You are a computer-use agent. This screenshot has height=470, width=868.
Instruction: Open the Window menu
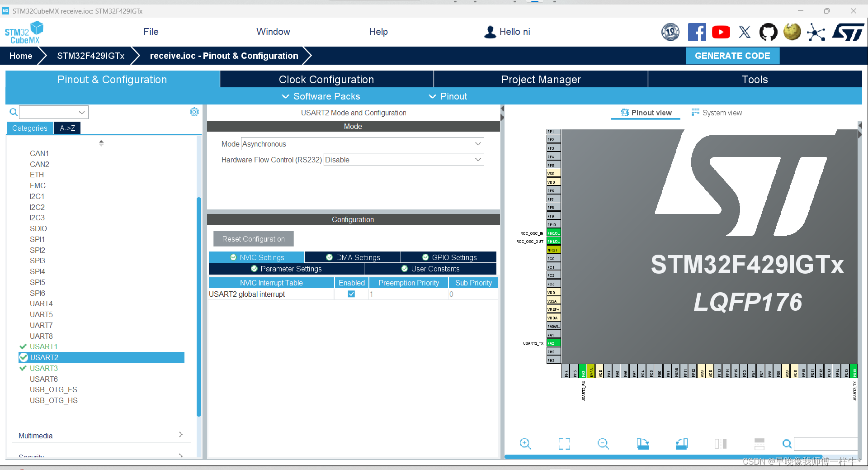274,32
